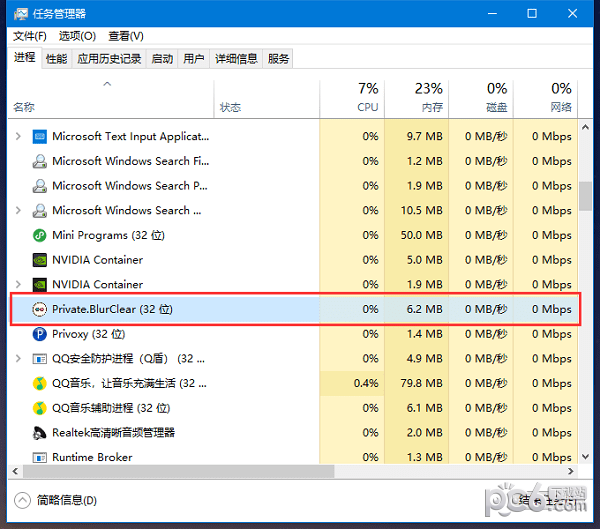Select the QQ音乐辅助进程 (32 位) name
The image size is (600, 529).
click(x=111, y=408)
